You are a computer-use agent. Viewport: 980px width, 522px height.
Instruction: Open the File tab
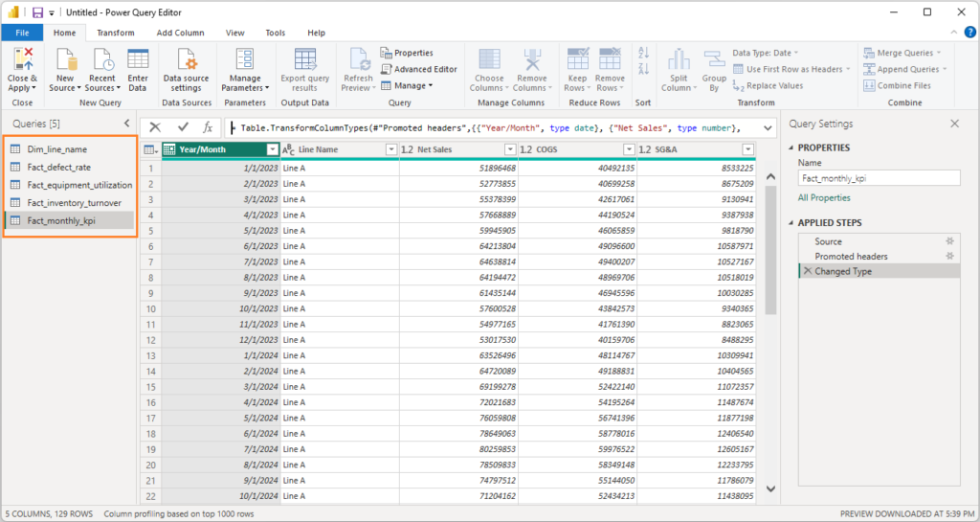[x=22, y=33]
